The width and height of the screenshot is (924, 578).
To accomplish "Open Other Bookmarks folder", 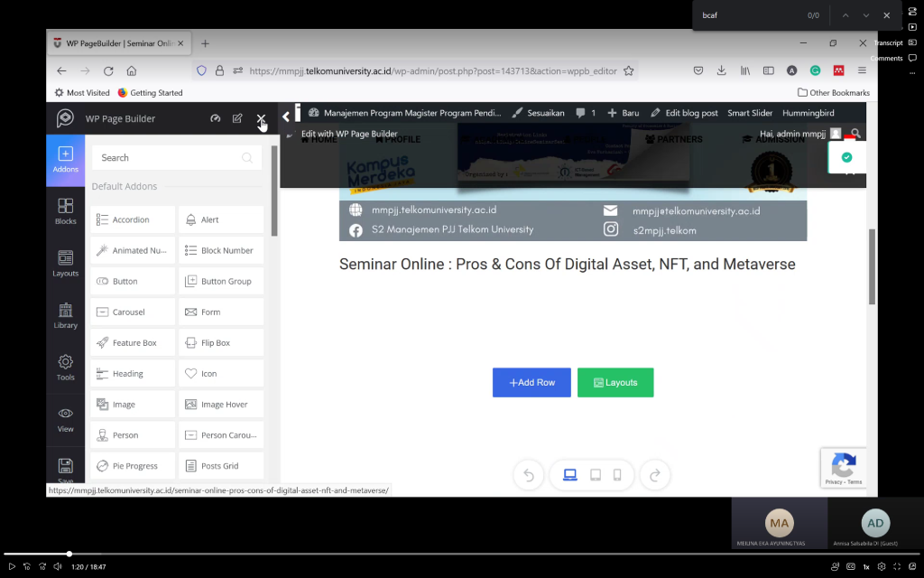I will (x=833, y=93).
